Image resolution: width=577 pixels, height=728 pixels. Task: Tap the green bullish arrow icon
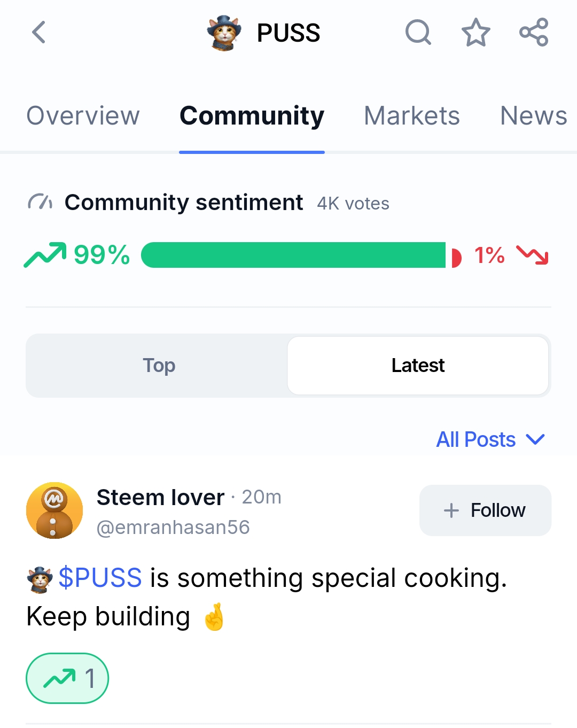click(x=45, y=255)
